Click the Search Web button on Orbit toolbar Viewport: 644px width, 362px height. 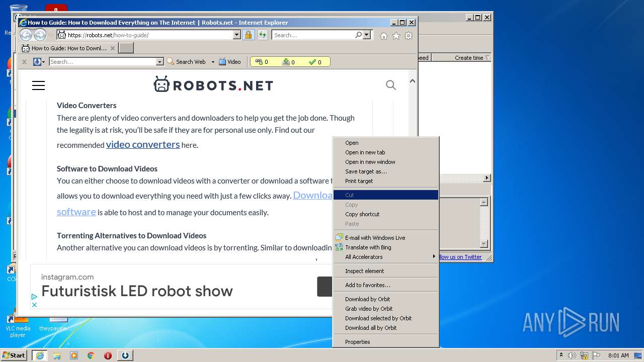[187, 62]
